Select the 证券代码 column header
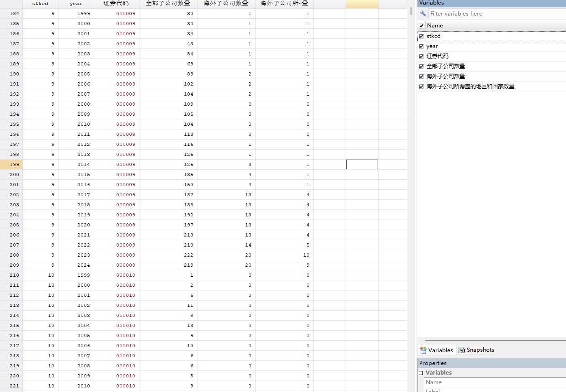This screenshot has height=392, width=566. click(117, 4)
